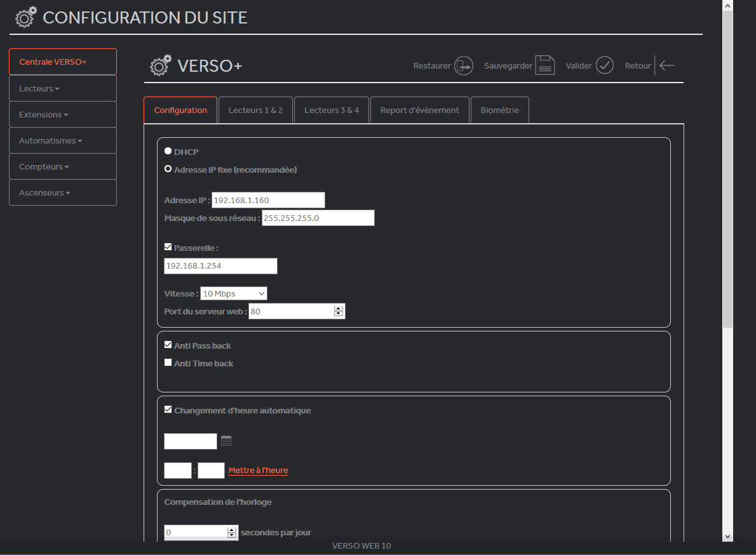
Task: Click the Valider checkmark icon
Action: point(604,65)
